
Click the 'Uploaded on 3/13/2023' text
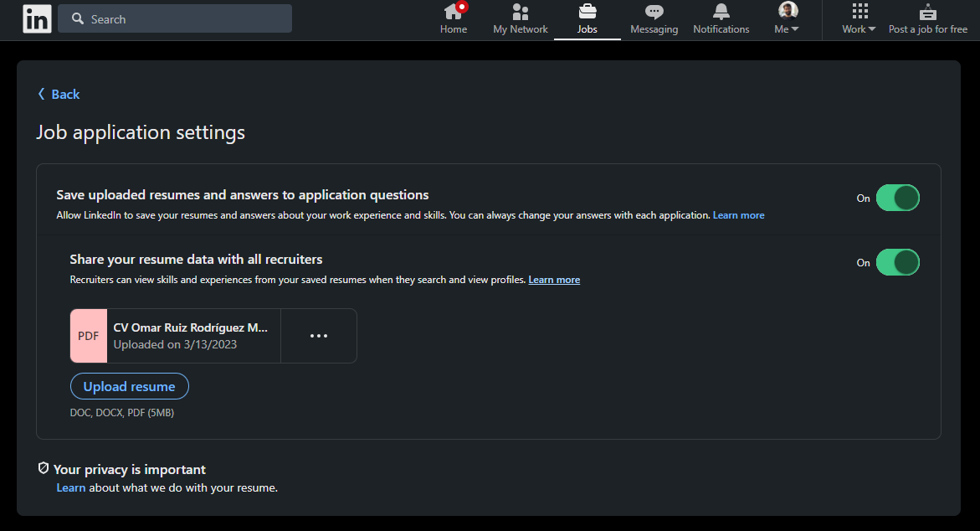click(x=175, y=344)
